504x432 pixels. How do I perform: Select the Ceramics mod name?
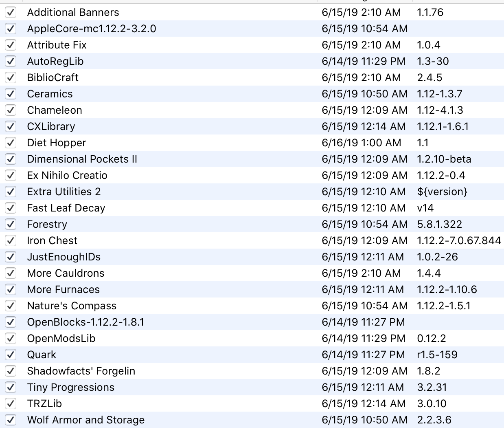click(x=50, y=94)
